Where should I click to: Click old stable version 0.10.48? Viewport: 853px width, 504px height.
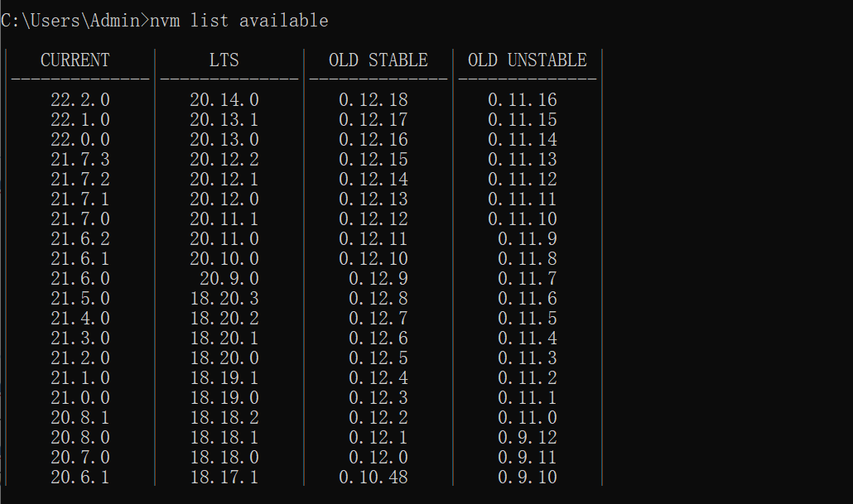point(373,477)
